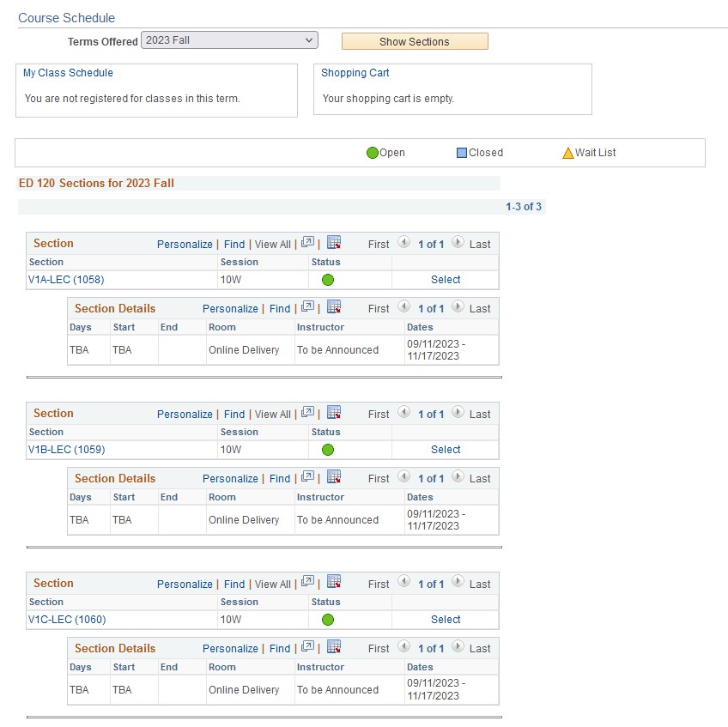Click the First arrow in V1C Section Details navigation
Screen dimensions: 728x727
(x=403, y=647)
